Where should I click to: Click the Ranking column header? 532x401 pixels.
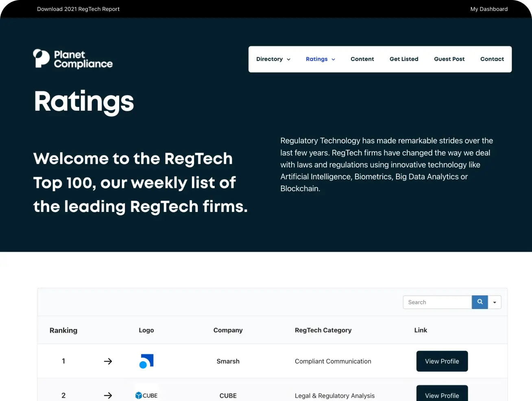[x=63, y=330]
